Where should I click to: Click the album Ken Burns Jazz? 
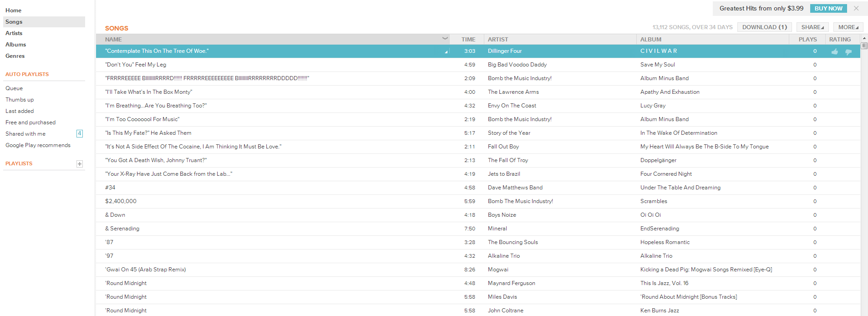point(660,311)
